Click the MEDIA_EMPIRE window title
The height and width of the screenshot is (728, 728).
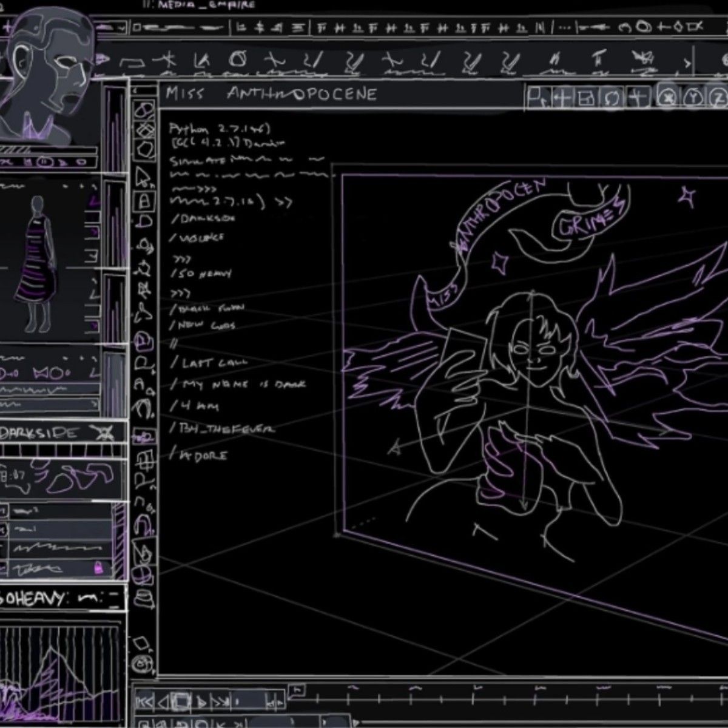pyautogui.click(x=198, y=4)
